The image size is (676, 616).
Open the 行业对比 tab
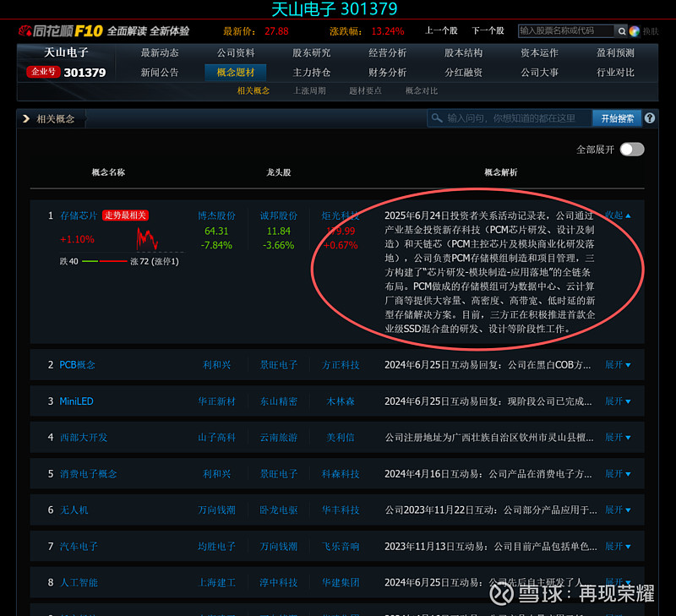click(x=615, y=73)
